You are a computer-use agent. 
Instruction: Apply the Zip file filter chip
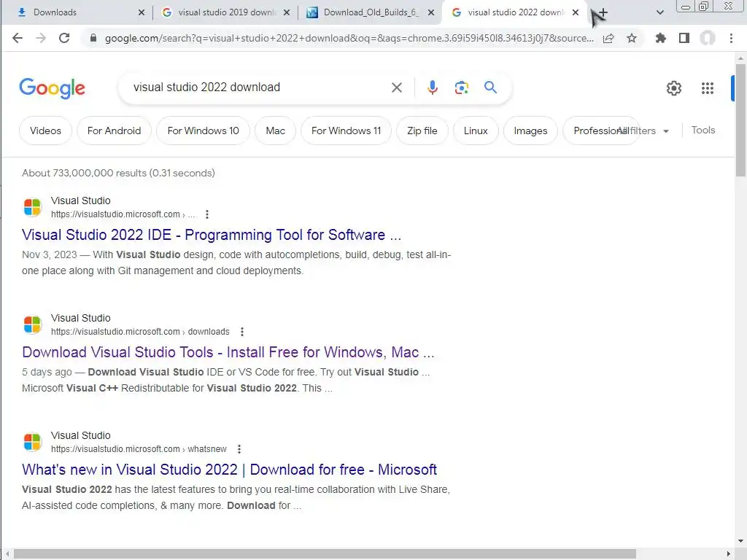(x=422, y=131)
